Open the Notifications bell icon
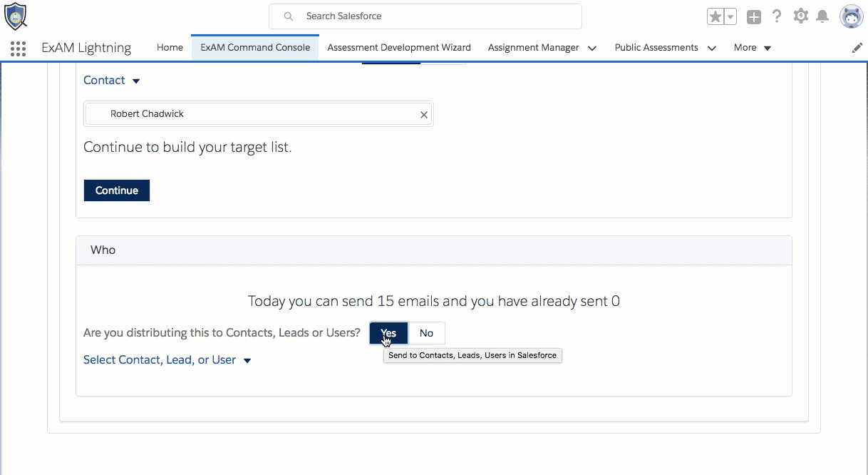868x475 pixels. tap(822, 16)
